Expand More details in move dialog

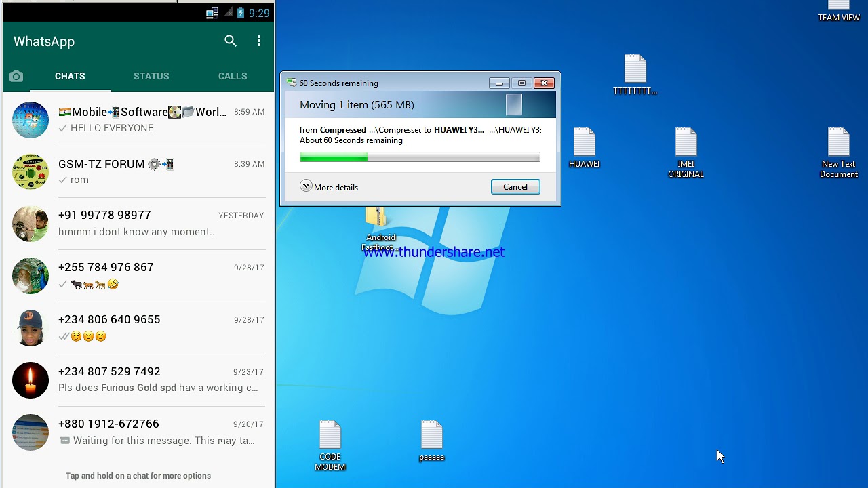[329, 187]
